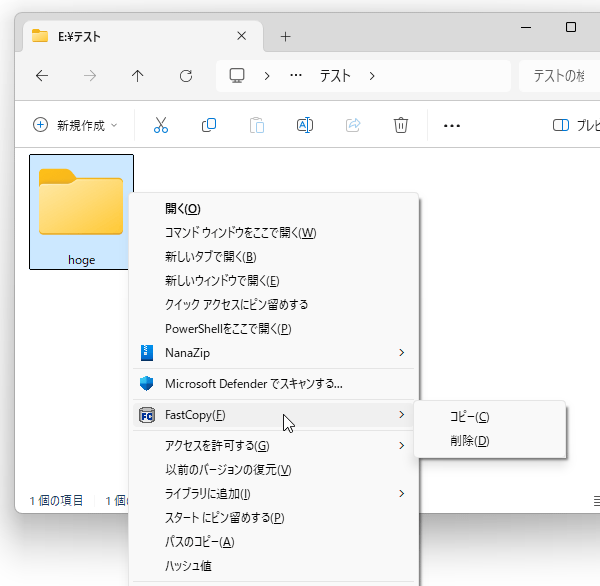Click the Delete trash icon
Screen dimensions: 600x586
pos(401,125)
